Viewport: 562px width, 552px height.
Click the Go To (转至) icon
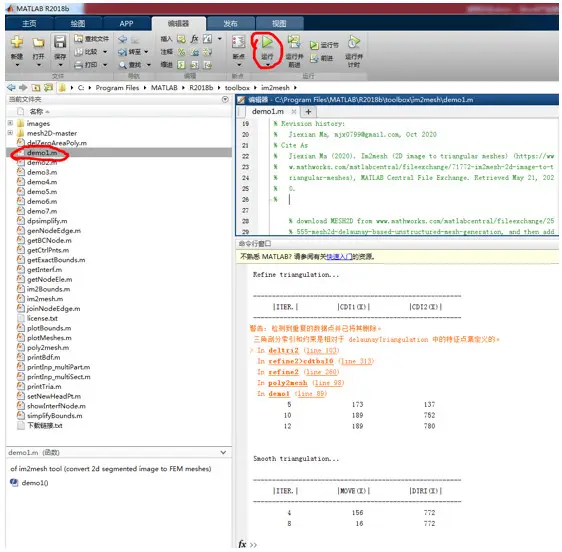[123, 52]
